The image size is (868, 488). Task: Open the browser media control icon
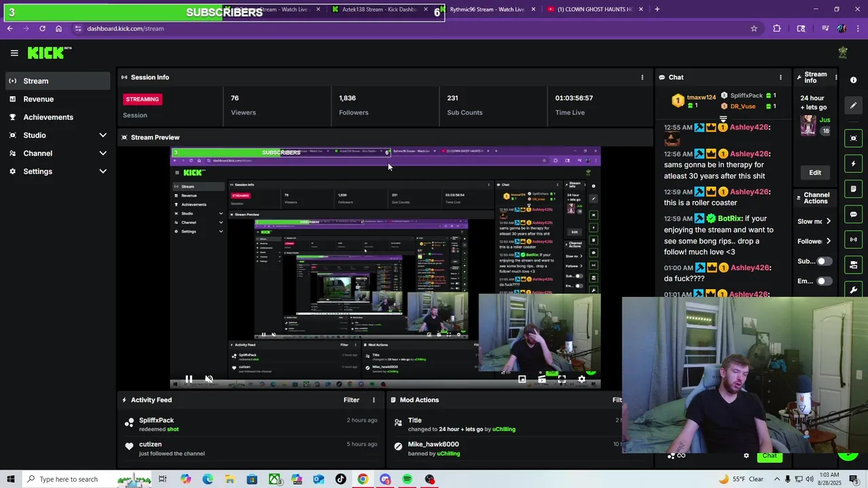(x=825, y=28)
